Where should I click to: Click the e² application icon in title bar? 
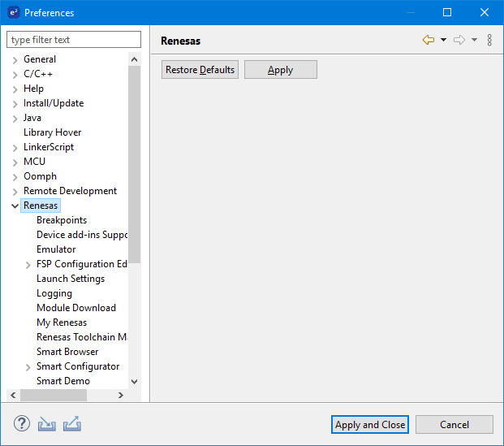point(14,12)
